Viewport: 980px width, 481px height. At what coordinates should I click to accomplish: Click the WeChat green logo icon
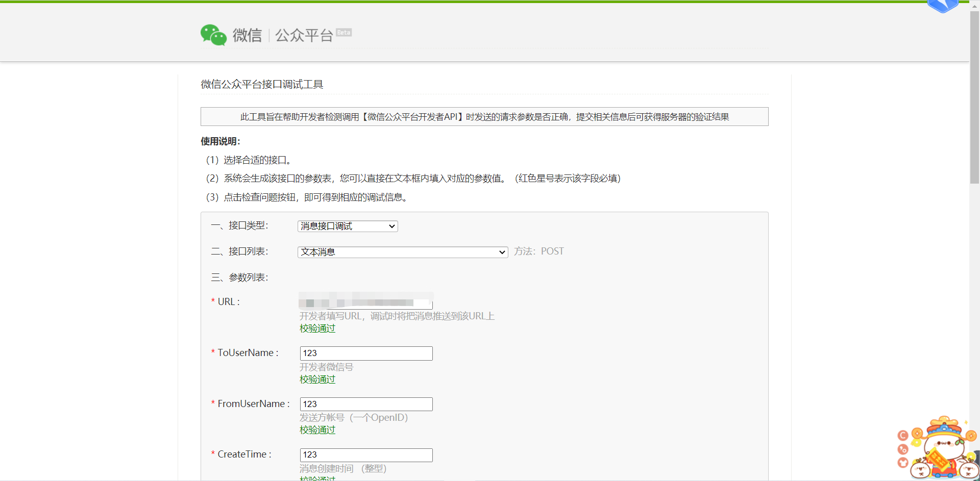(213, 35)
